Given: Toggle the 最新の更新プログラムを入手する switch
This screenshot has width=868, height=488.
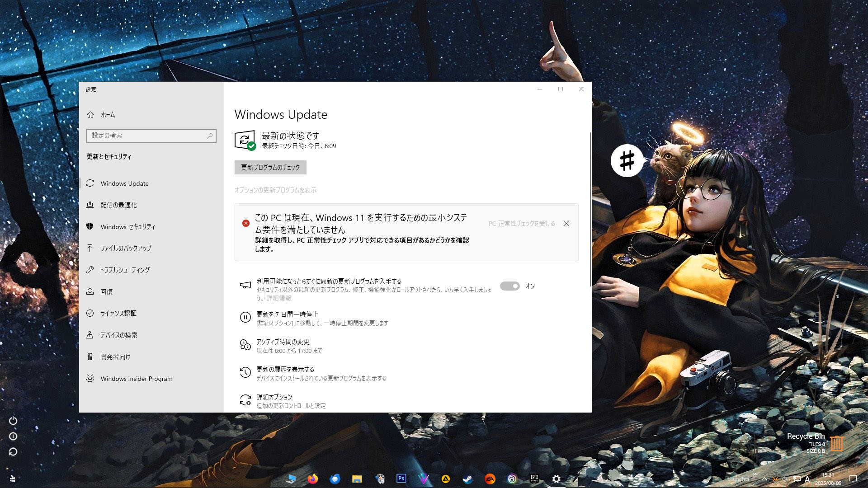Looking at the screenshot, I should pos(510,286).
